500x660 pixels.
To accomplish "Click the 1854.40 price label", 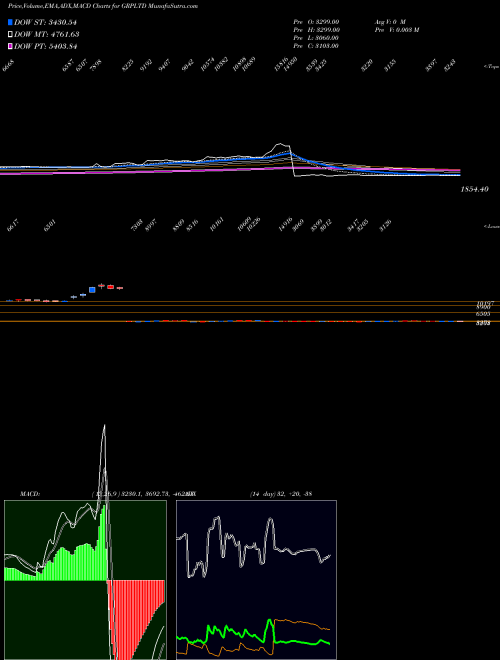I will coord(474,189).
